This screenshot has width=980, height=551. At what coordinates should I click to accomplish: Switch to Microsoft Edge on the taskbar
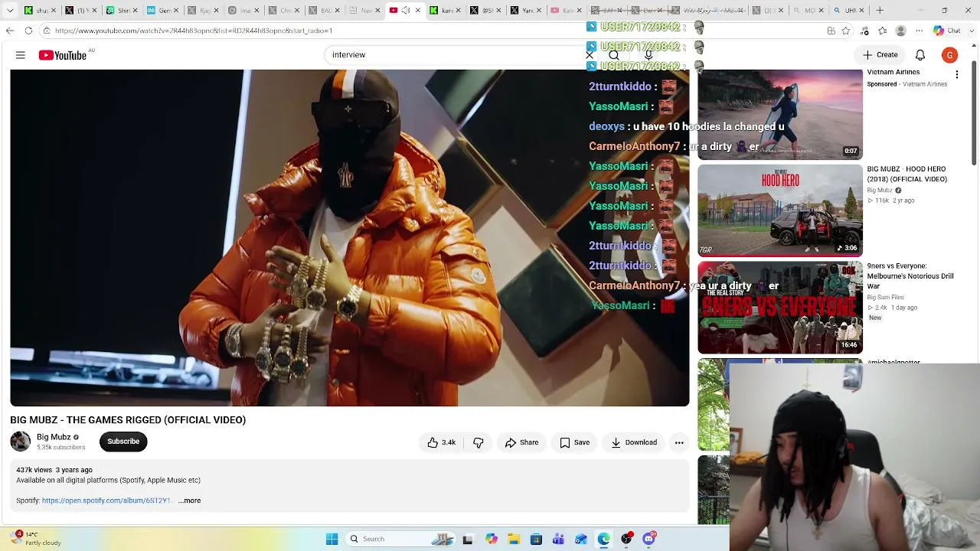point(603,539)
